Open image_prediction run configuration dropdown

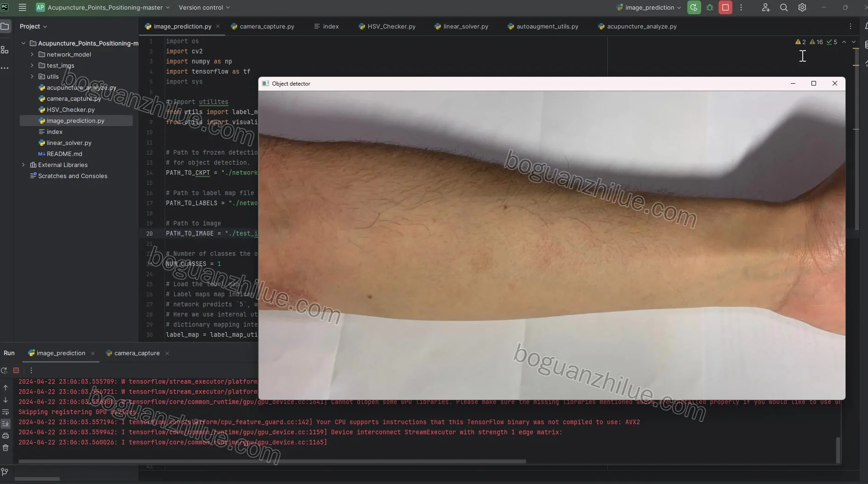click(x=648, y=7)
